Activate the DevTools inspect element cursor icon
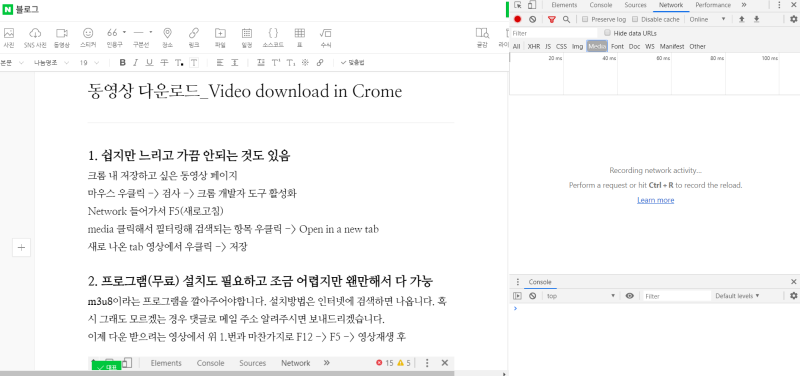This screenshot has height=376, width=800. (x=518, y=5)
